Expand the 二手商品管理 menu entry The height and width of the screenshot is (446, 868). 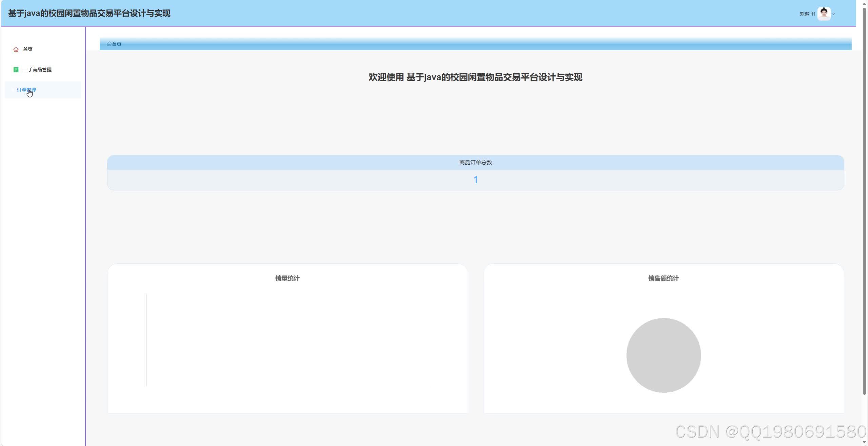tap(37, 69)
